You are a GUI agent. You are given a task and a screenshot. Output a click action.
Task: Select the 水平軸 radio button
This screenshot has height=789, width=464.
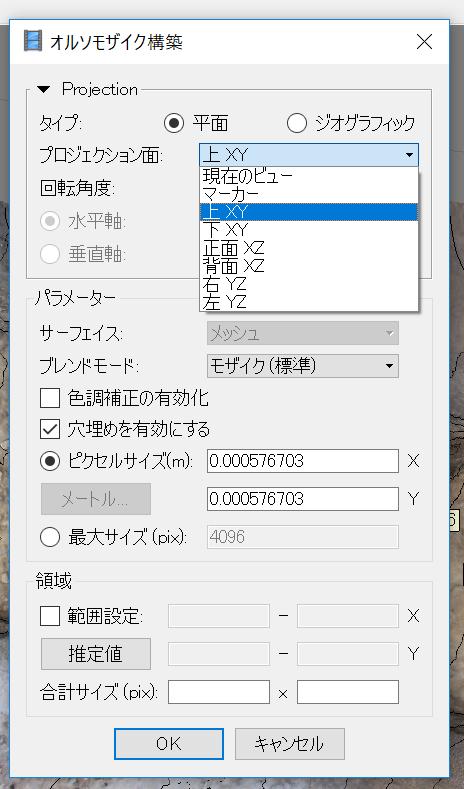(50, 221)
